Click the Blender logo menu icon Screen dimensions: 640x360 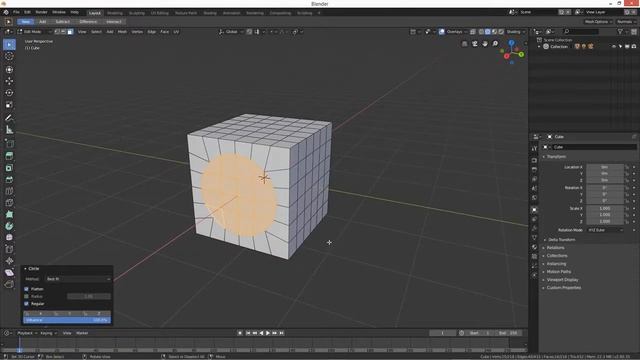coord(6,12)
